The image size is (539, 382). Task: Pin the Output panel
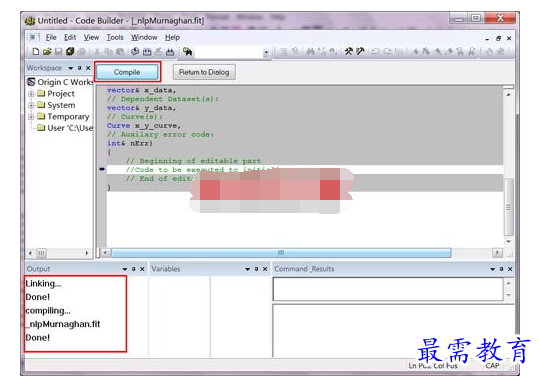(x=133, y=269)
